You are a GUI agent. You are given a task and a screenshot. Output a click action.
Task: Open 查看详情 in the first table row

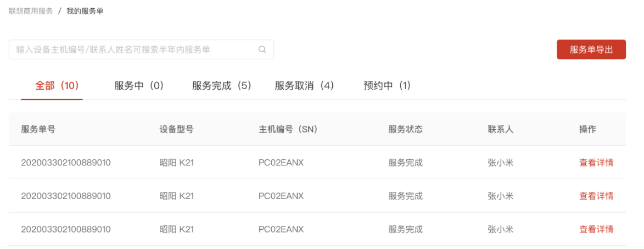[596, 163]
